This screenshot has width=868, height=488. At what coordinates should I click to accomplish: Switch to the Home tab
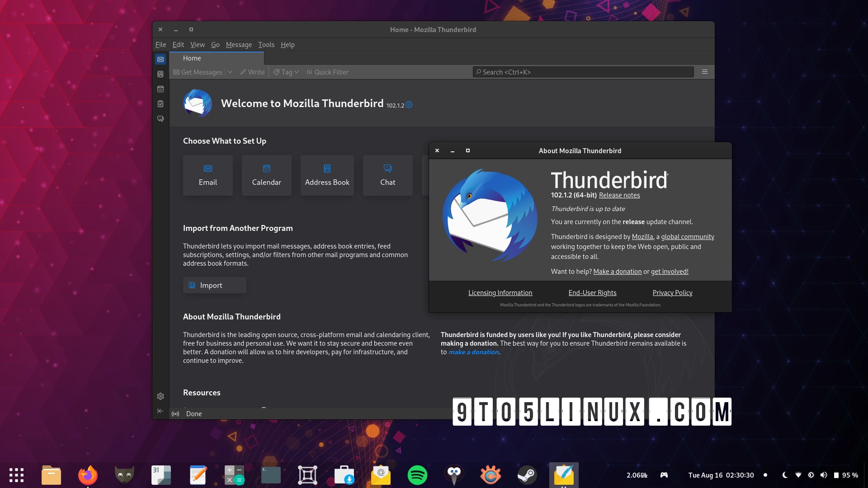(x=192, y=58)
